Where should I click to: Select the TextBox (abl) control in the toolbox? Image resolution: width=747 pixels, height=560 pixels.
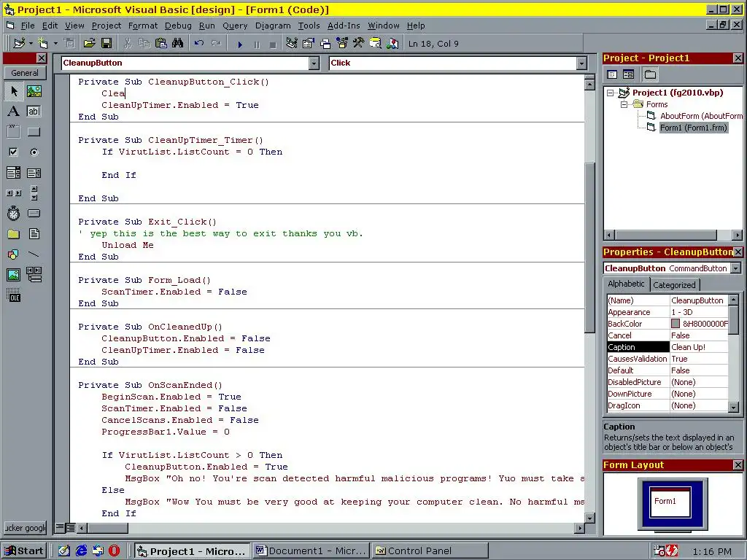(34, 112)
